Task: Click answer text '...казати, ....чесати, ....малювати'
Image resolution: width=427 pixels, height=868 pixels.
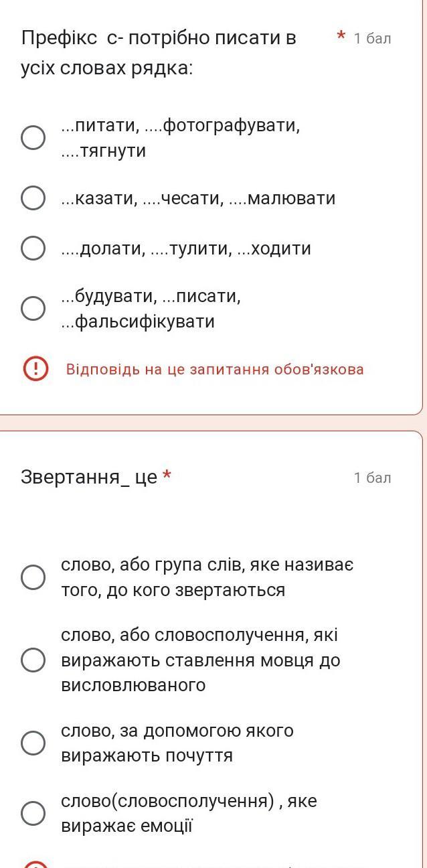Action: 198,198
